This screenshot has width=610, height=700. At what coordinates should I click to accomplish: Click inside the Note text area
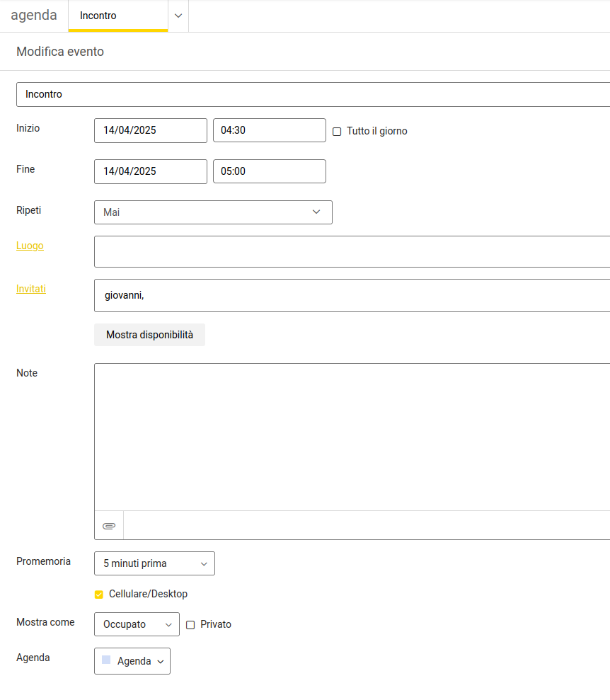coord(352,437)
